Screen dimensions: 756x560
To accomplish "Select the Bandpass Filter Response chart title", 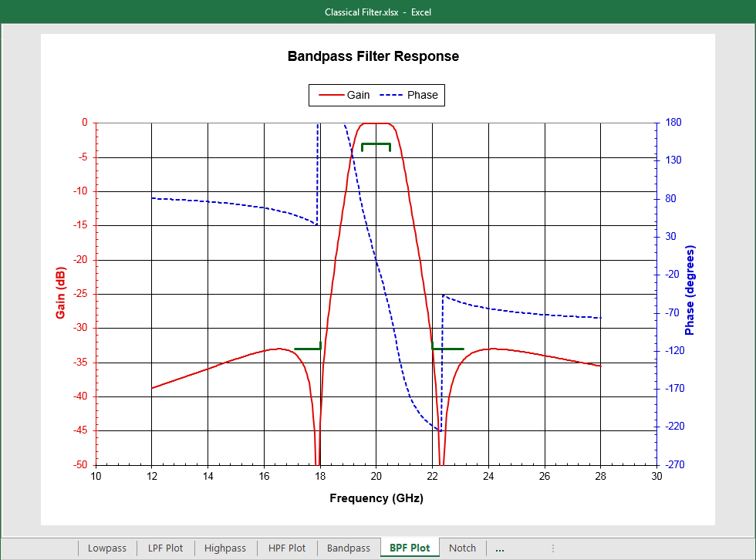I will pos(373,56).
